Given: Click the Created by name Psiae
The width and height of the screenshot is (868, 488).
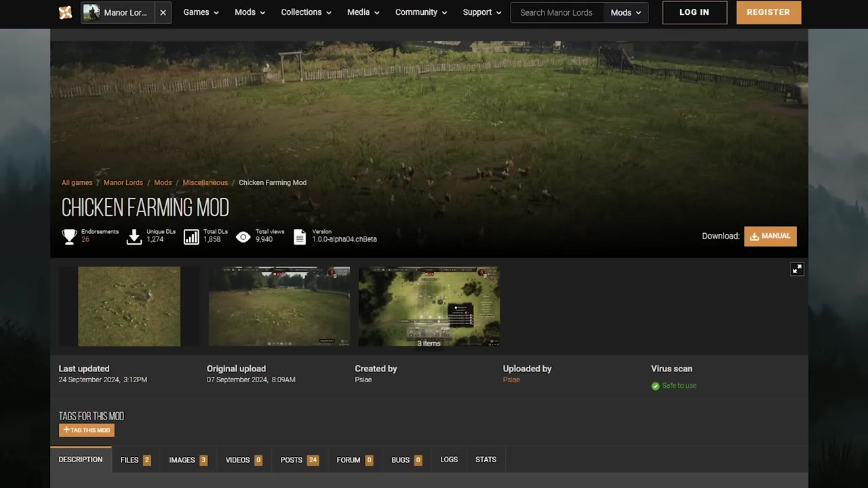Looking at the screenshot, I should point(363,380).
